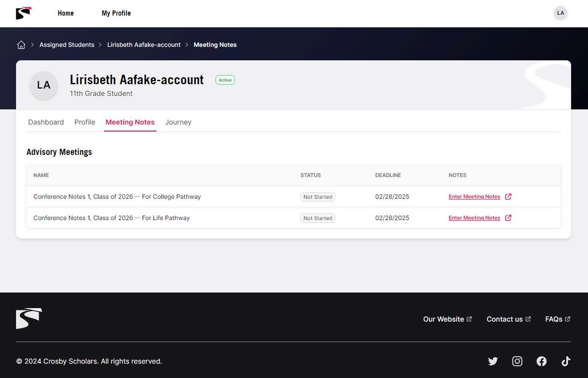
Task: Click the Crosby Scholars logo in header
Action: (x=24, y=13)
